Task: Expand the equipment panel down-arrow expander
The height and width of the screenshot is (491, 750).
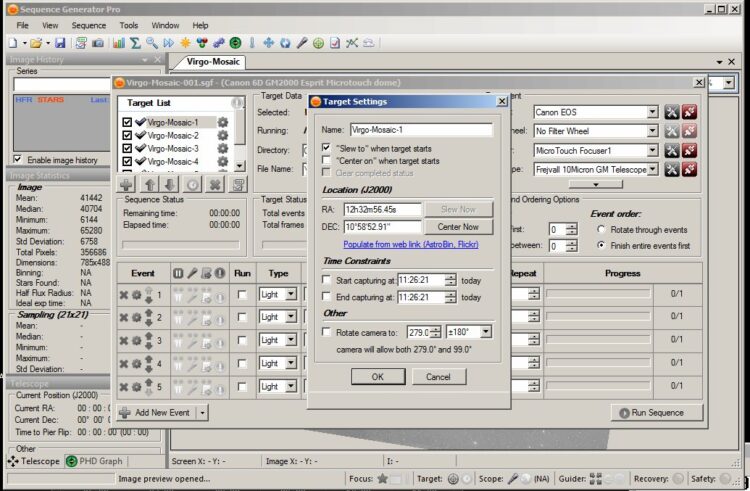Action: 596,184
